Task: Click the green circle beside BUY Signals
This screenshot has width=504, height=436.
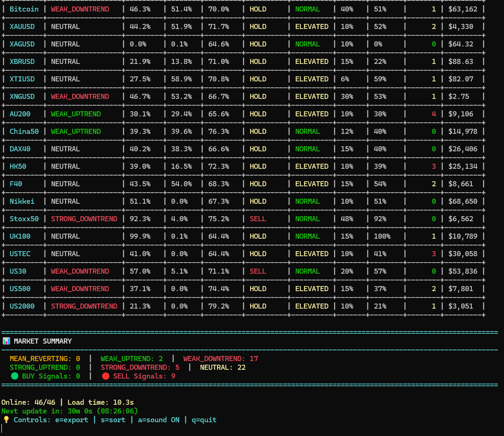Action: (14, 376)
